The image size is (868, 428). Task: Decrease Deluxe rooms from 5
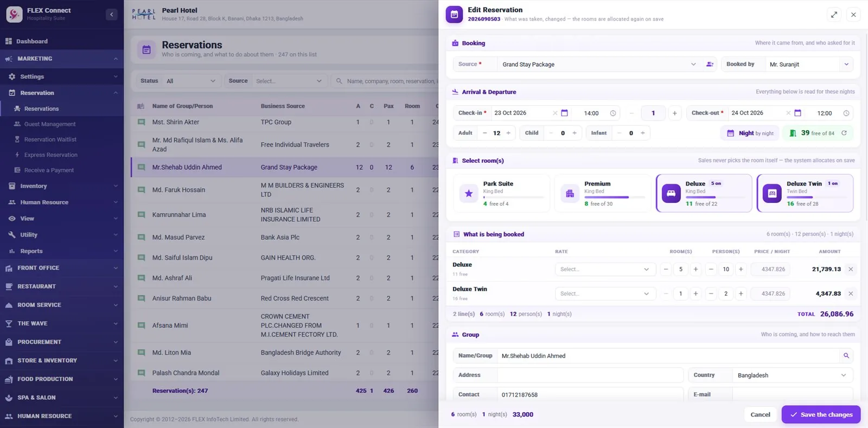pos(666,269)
